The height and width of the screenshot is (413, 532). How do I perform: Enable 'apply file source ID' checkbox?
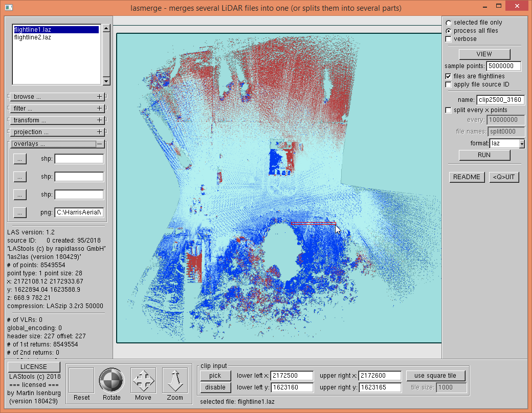click(449, 84)
